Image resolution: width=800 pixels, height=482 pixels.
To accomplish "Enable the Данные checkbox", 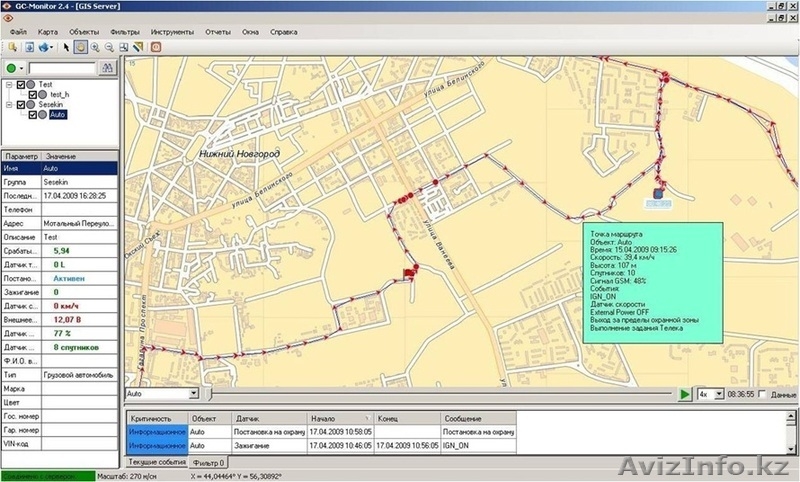I will click(762, 394).
